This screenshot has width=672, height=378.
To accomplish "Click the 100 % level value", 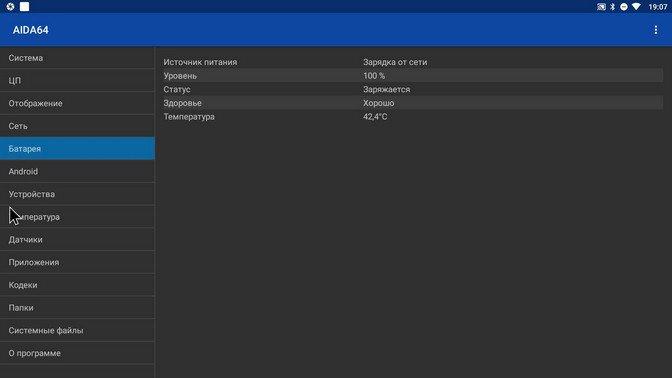I will pyautogui.click(x=374, y=76).
